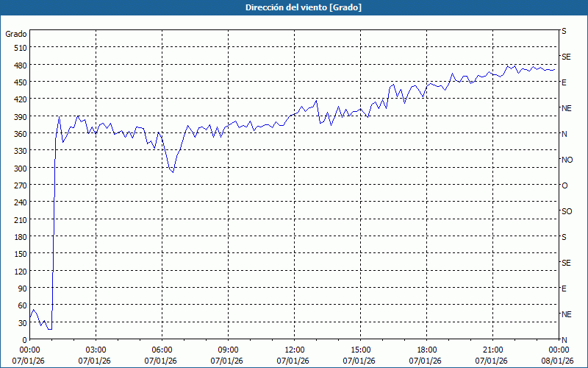Select the 0 value on the y-axis
The width and height of the screenshot is (588, 368).
tap(23, 340)
